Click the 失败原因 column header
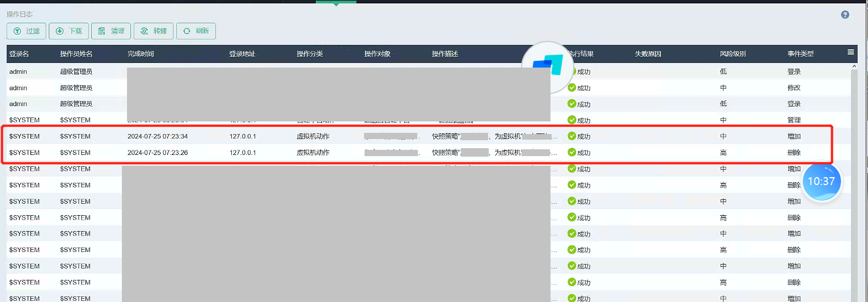Viewport: 868px width, 302px height. (648, 54)
